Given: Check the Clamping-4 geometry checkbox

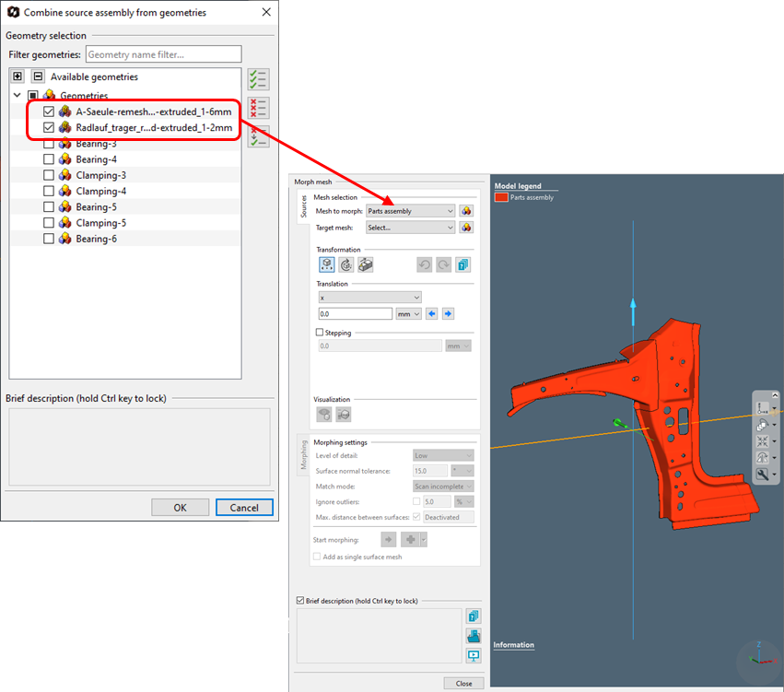Looking at the screenshot, I should 49,191.
